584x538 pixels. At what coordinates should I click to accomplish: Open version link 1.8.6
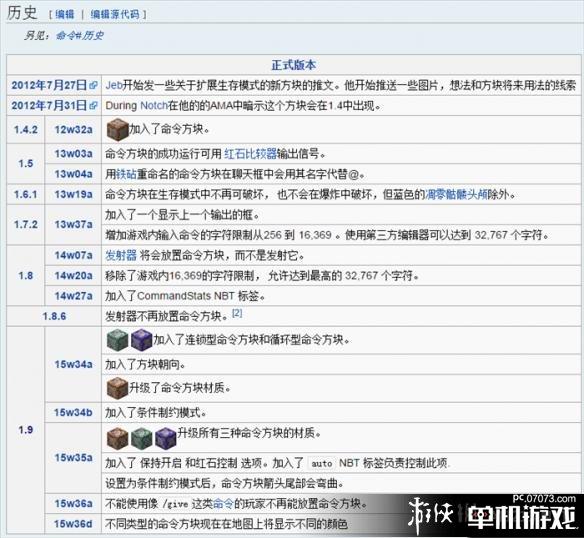pos(54,316)
